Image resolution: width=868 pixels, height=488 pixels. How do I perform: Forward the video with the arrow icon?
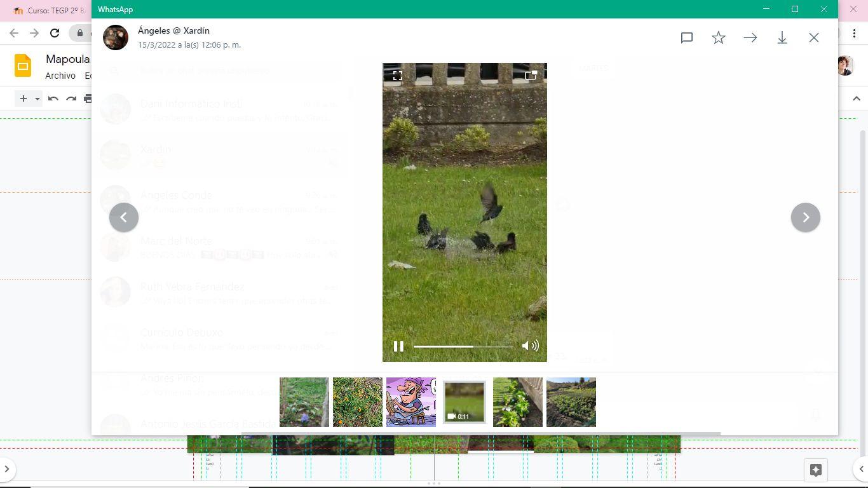click(x=750, y=38)
